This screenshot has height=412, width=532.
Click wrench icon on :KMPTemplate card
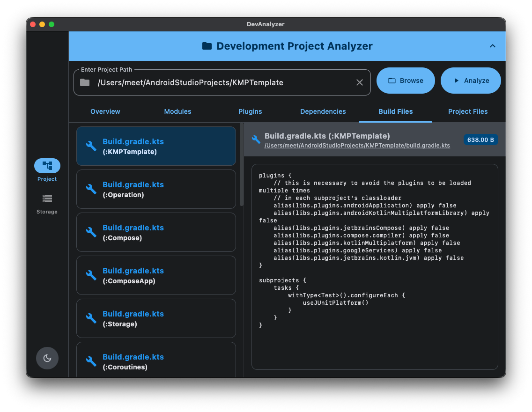pos(91,146)
